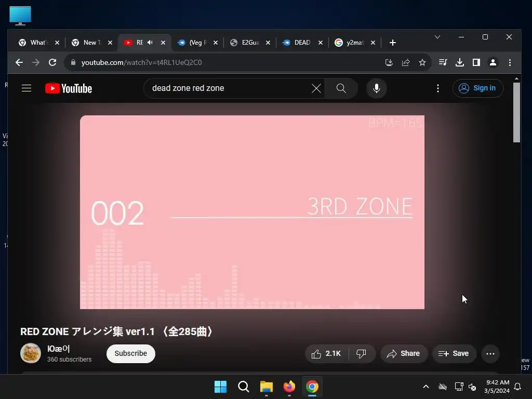Open a new browser tab
Image resolution: width=532 pixels, height=399 pixels.
click(x=393, y=43)
